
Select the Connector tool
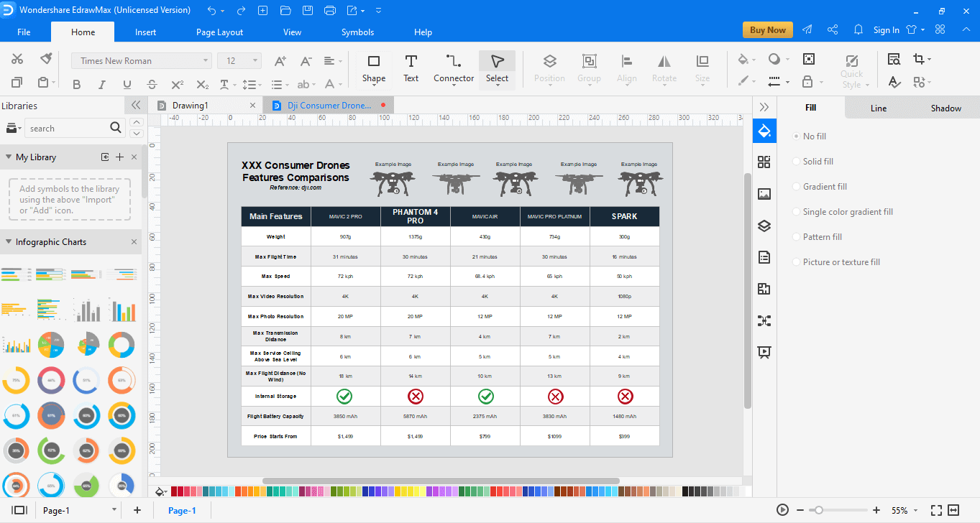coord(454,69)
